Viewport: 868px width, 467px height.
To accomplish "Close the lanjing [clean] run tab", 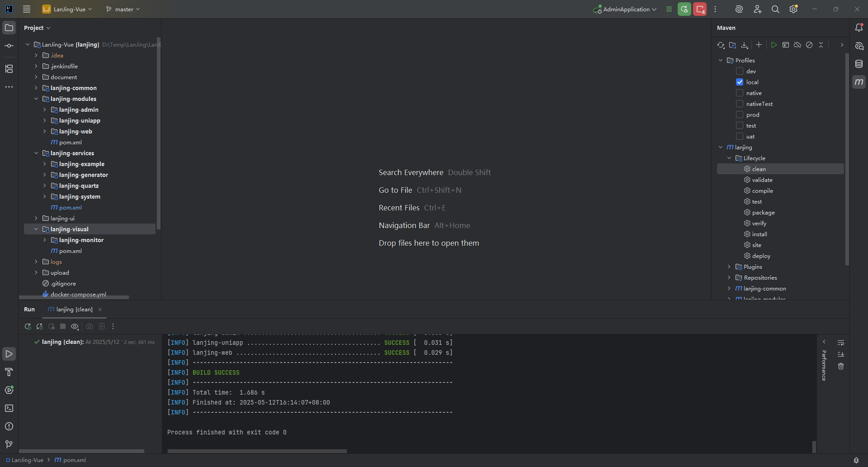I will (100, 310).
